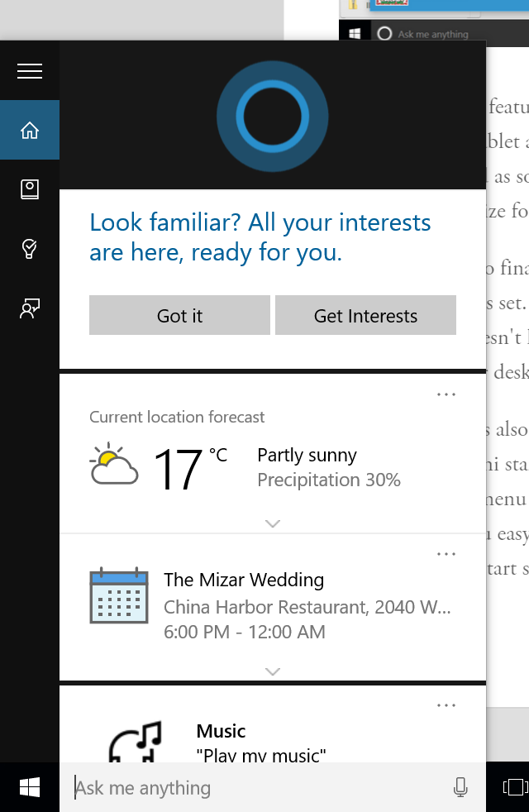Click the Partly sunny text

coord(307,455)
